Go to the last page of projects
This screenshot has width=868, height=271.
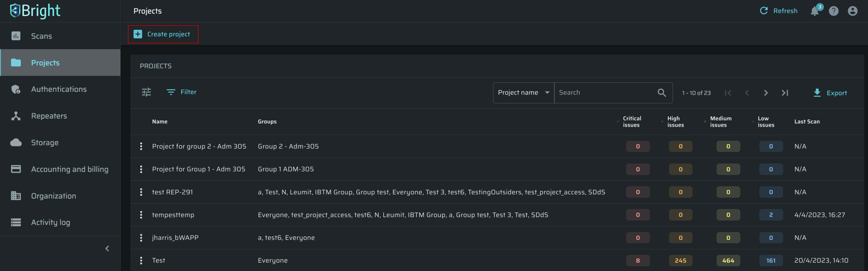tap(785, 93)
